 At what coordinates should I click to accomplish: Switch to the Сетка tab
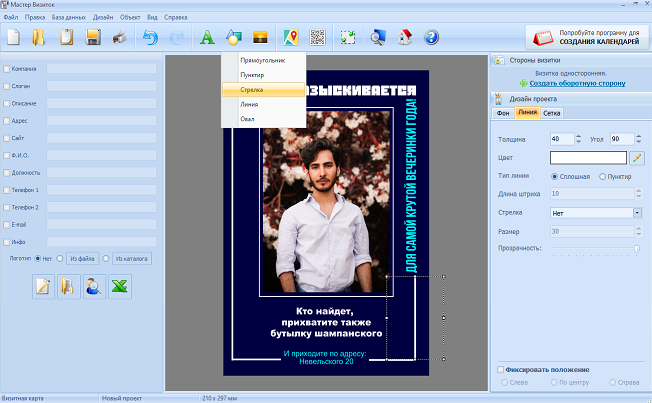[x=551, y=113]
